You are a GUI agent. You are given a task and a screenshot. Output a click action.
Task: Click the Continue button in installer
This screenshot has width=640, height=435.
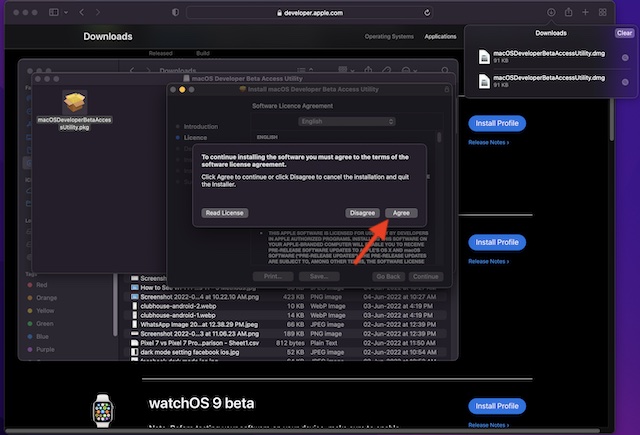pos(425,277)
